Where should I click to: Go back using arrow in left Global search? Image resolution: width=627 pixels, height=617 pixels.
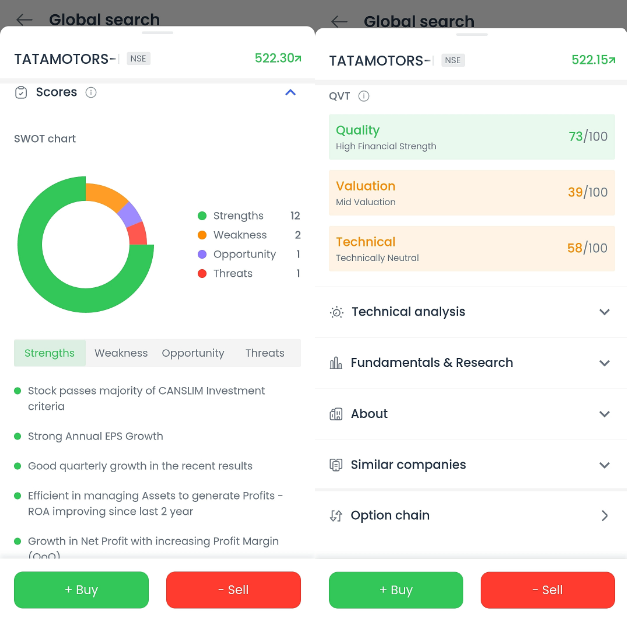click(x=24, y=19)
